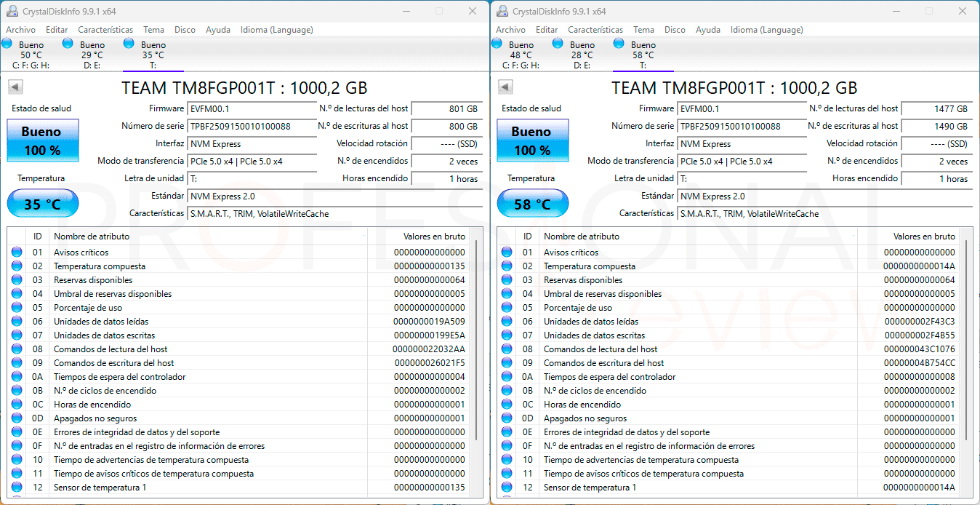Select row Temperatura compuesta value 00000000000014A
Screen dimensions: 980x505
(920, 266)
